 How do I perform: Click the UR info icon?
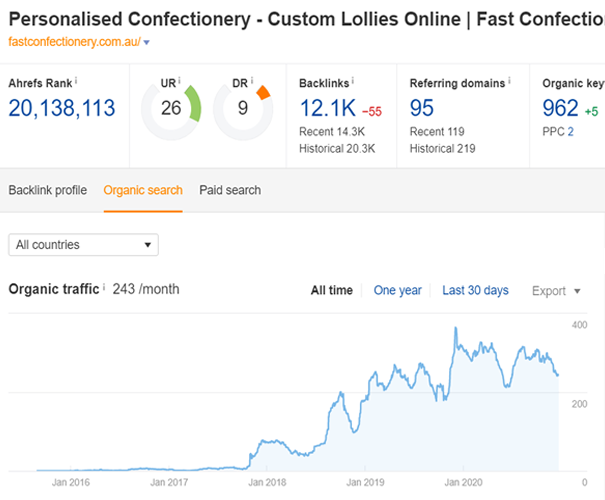[x=179, y=81]
